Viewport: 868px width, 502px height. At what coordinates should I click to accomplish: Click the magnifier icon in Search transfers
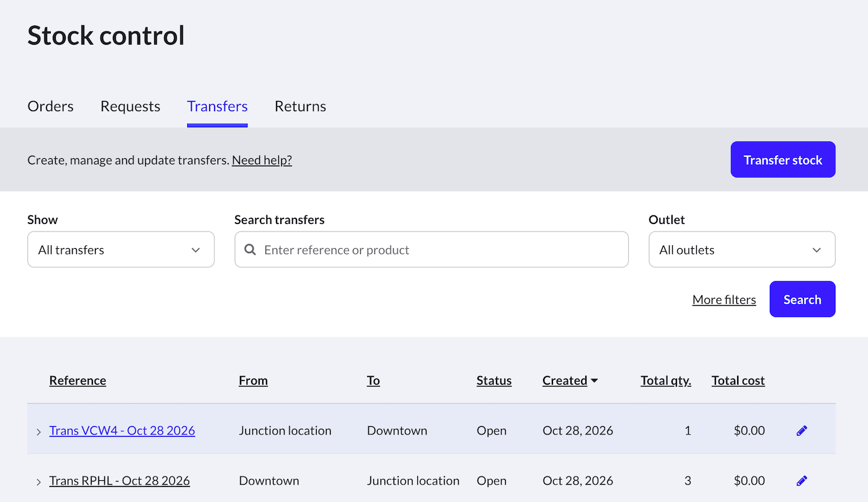point(250,249)
